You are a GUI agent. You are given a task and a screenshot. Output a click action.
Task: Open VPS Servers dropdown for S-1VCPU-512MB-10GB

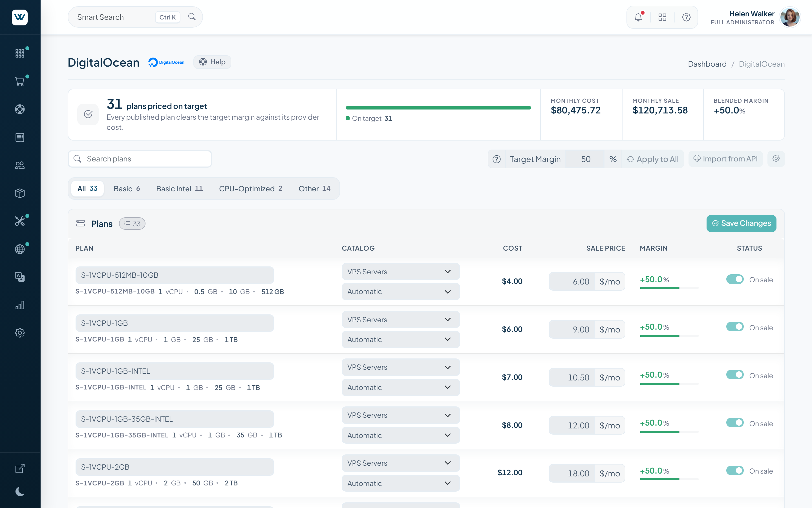pyautogui.click(x=401, y=271)
